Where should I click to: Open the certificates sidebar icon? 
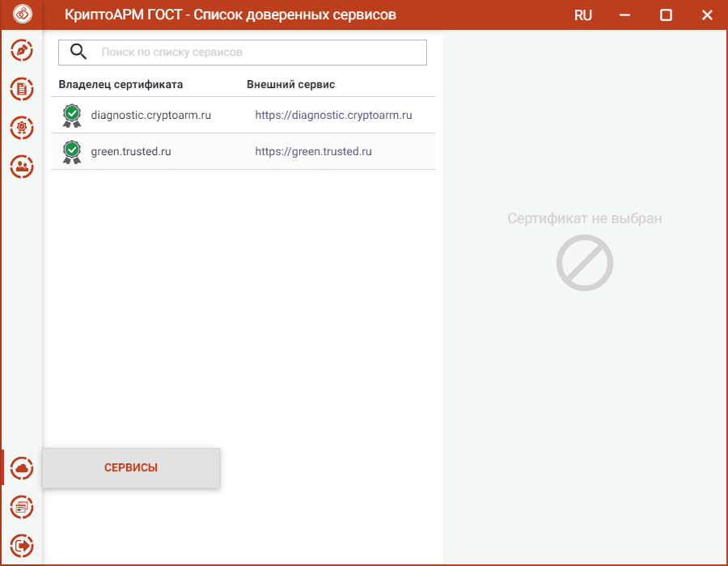(x=22, y=128)
